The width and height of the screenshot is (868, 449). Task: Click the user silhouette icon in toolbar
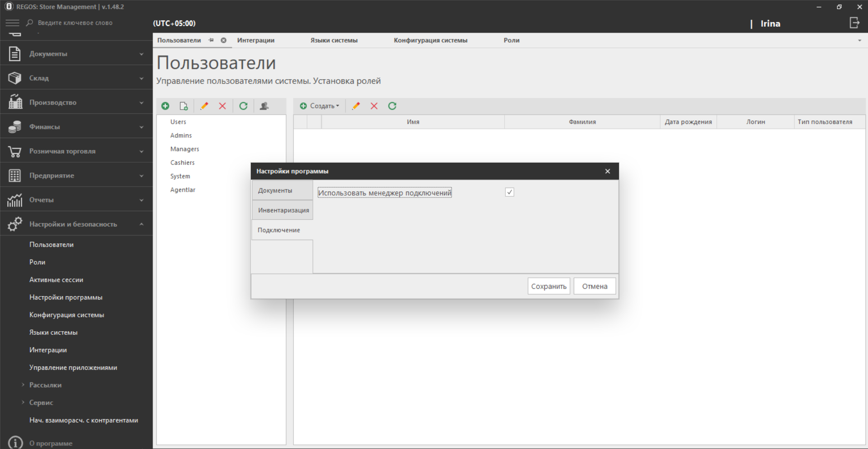[x=264, y=106]
